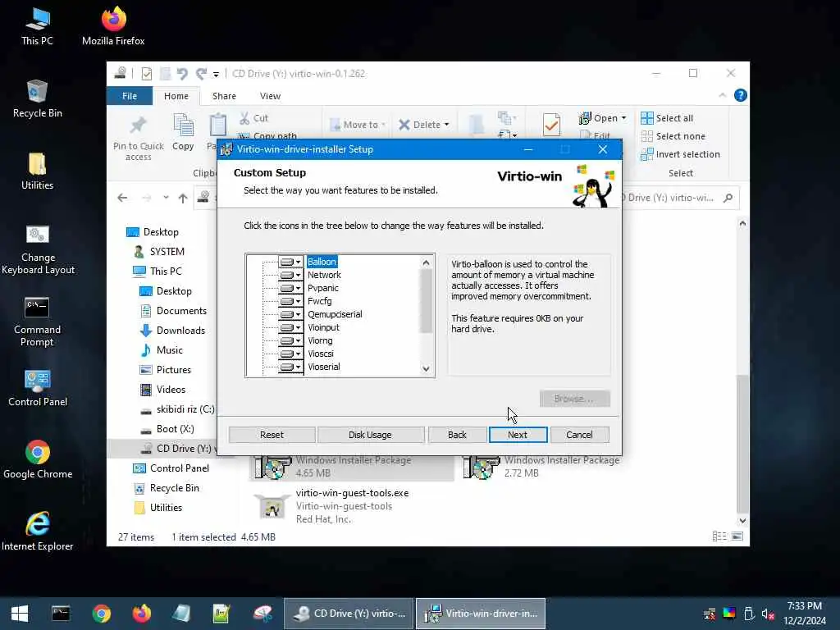
Task: Switch Explorer to details view icon
Action: point(719,536)
